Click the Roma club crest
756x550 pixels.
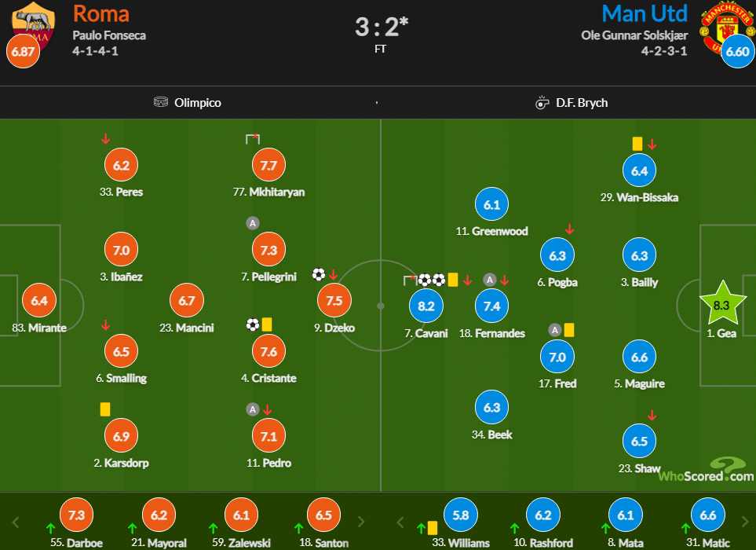pos(33,26)
